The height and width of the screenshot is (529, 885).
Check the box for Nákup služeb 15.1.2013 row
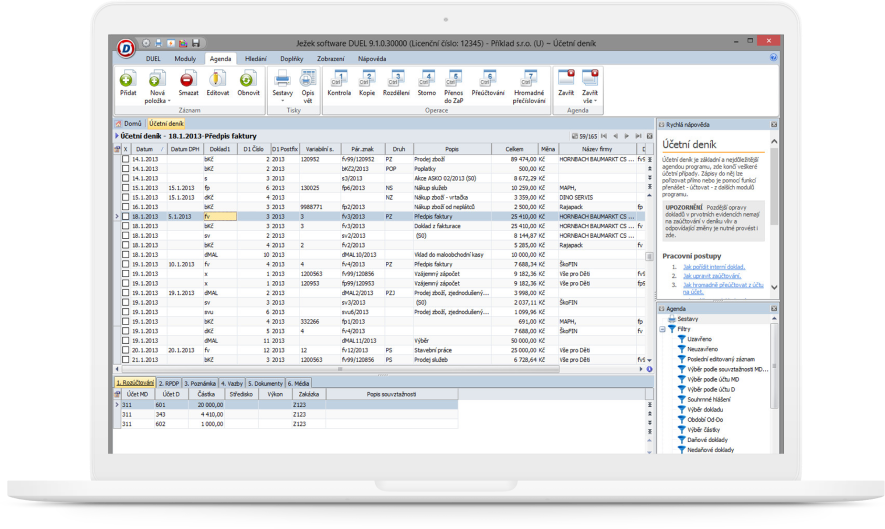[x=125, y=188]
